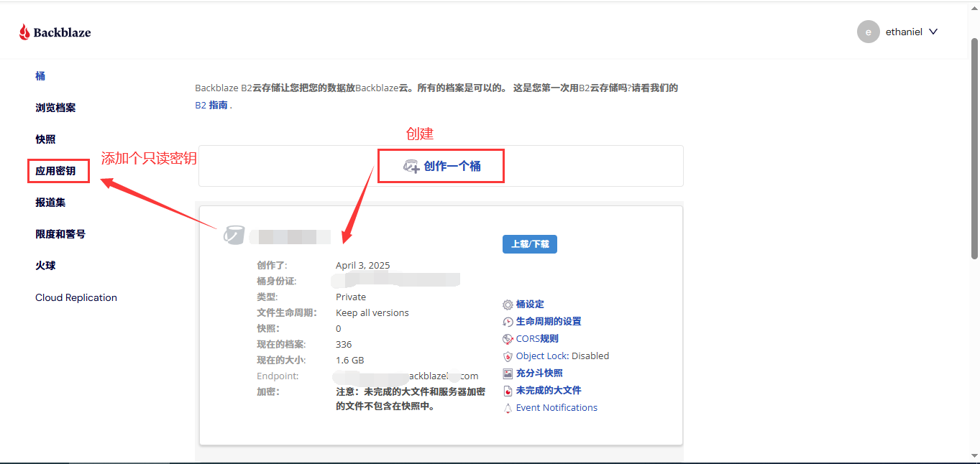Click the 创作一个桶 button
Screen dimensions: 980x464
tap(441, 166)
